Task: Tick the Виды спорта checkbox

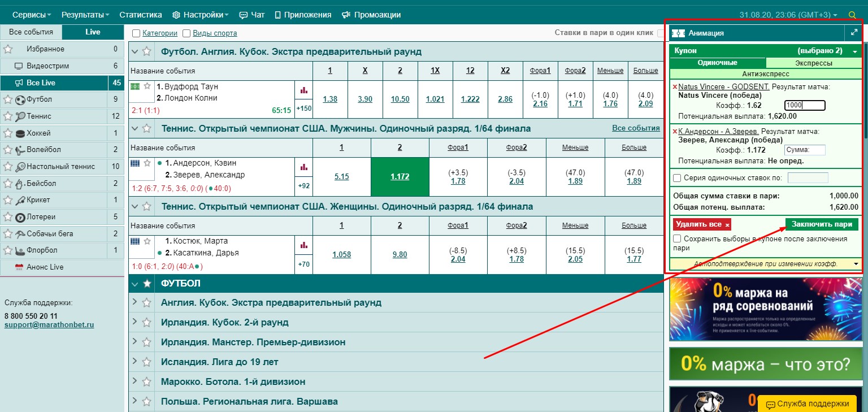Action: (187, 33)
